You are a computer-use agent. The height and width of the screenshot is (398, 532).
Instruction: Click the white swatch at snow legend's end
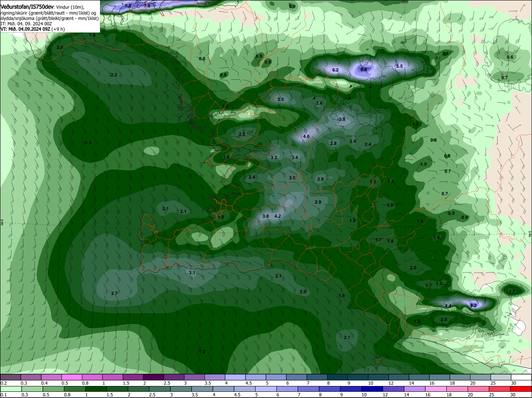click(x=522, y=377)
